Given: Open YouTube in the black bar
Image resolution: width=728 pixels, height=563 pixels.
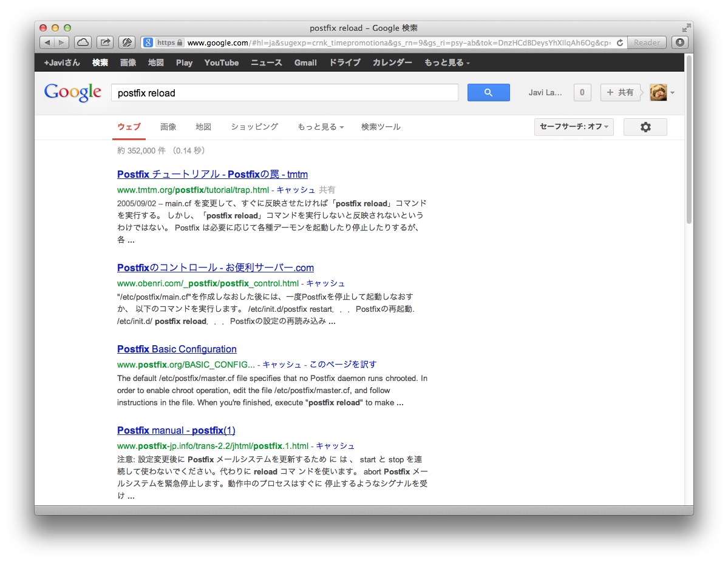Looking at the screenshot, I should pyautogui.click(x=222, y=62).
